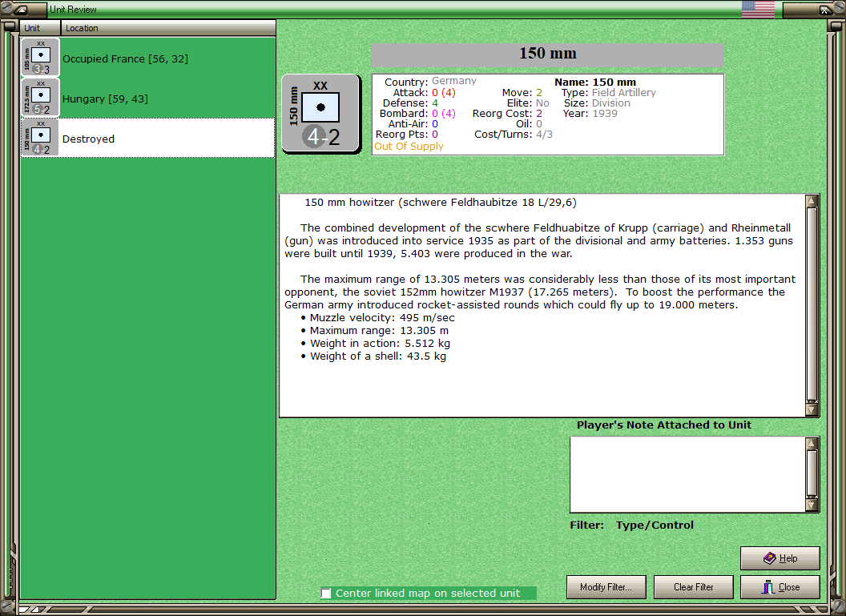Click the large 150 mm 4-2 unit counter
Screen dimensions: 846x616
tap(321, 114)
